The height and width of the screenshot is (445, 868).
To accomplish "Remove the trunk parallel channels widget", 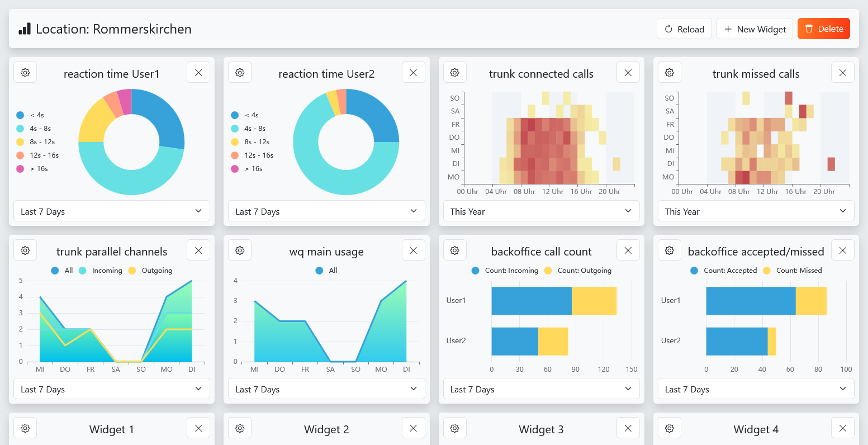I will pyautogui.click(x=198, y=250).
